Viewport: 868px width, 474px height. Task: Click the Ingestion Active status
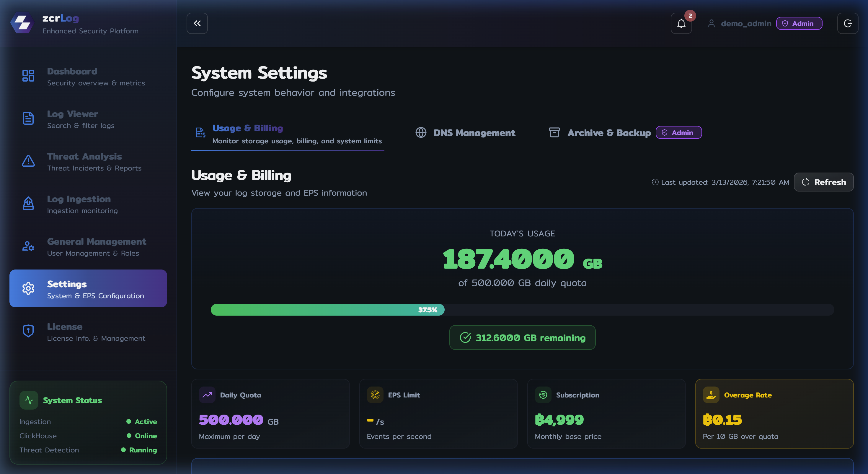tap(141, 421)
